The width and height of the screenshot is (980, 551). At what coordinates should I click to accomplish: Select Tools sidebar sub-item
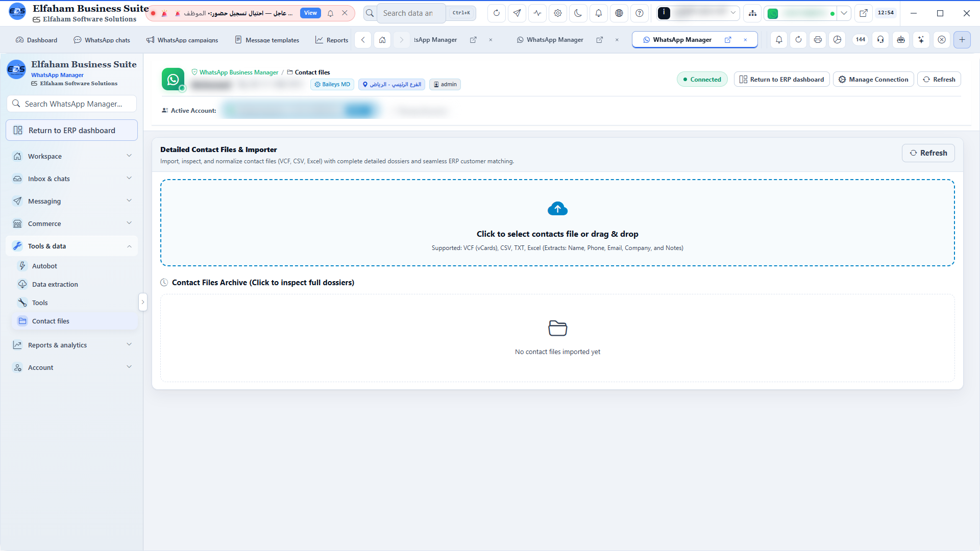[x=75, y=303]
